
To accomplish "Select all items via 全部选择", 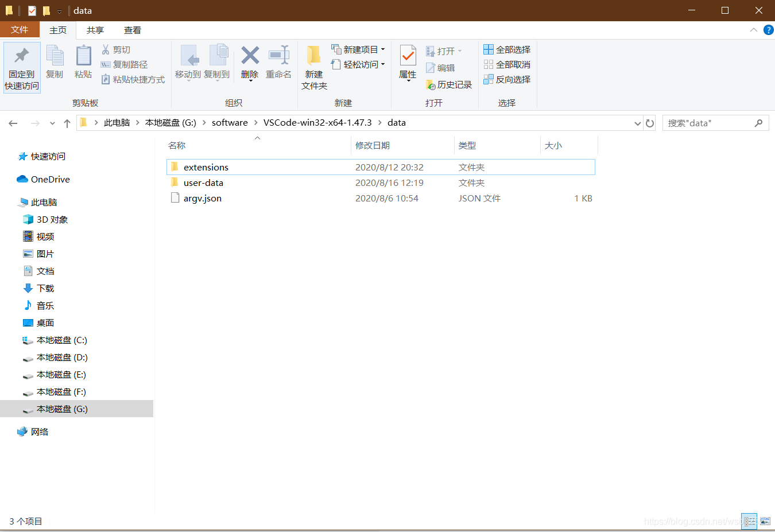I will (506, 49).
